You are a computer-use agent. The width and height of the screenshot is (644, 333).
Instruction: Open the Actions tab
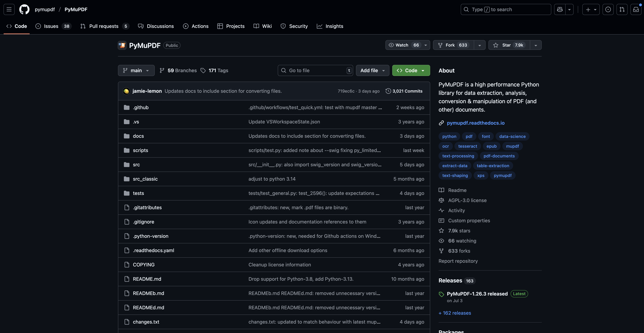[x=196, y=26]
